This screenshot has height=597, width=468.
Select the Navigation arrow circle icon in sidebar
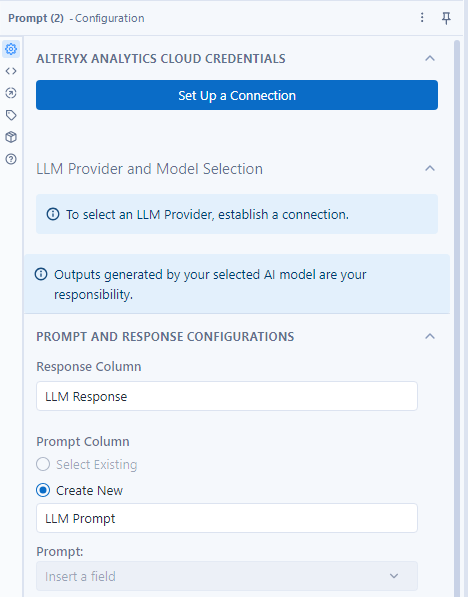(11, 93)
